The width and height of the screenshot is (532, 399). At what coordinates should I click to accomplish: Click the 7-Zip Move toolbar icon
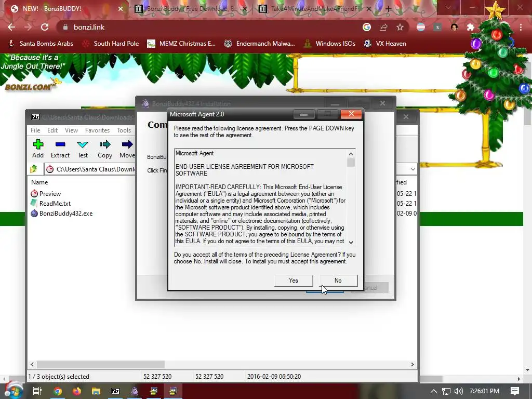tap(127, 149)
